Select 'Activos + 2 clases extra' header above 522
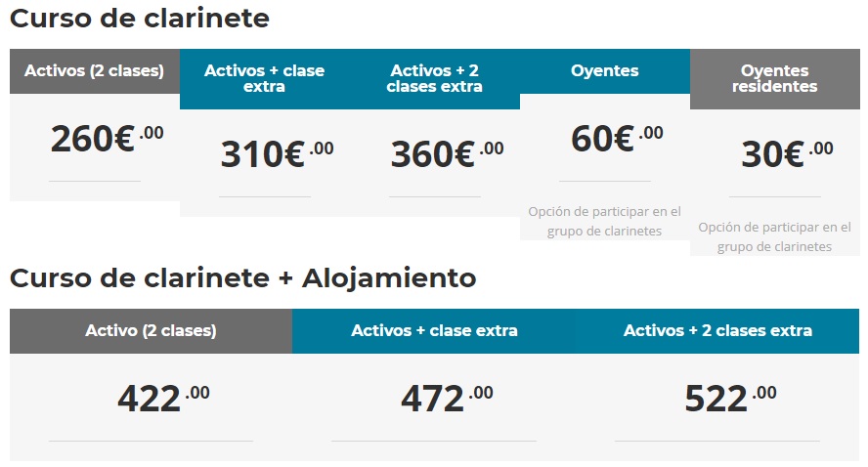The width and height of the screenshot is (868, 467). 717,331
